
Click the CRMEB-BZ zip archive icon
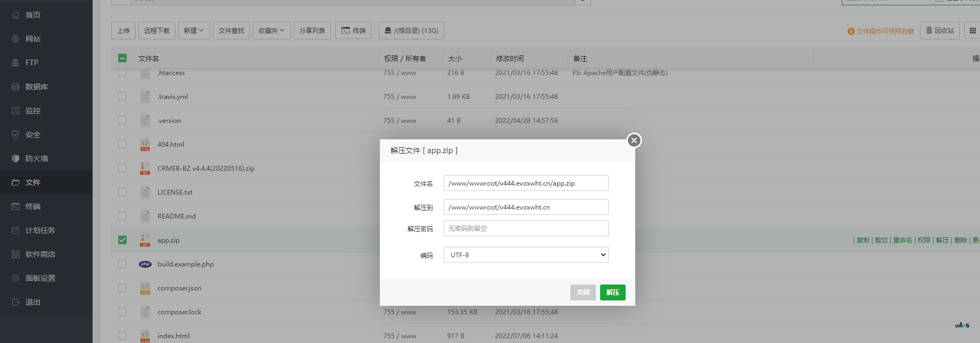[x=145, y=169]
